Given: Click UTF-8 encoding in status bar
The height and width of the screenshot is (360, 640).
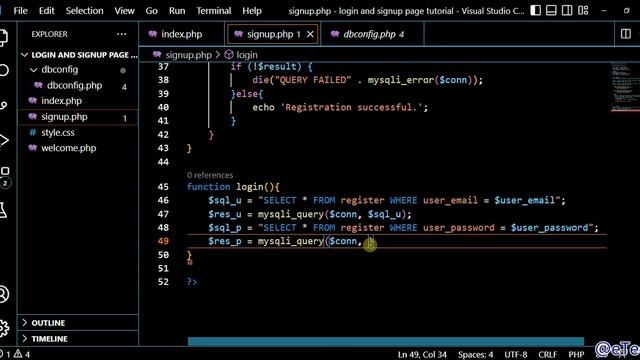Looking at the screenshot, I should (516, 354).
